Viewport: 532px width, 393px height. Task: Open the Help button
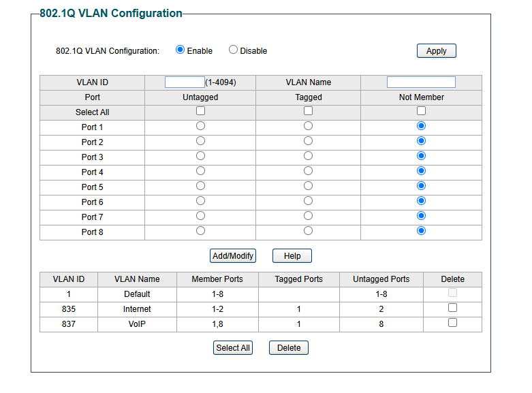(x=292, y=256)
